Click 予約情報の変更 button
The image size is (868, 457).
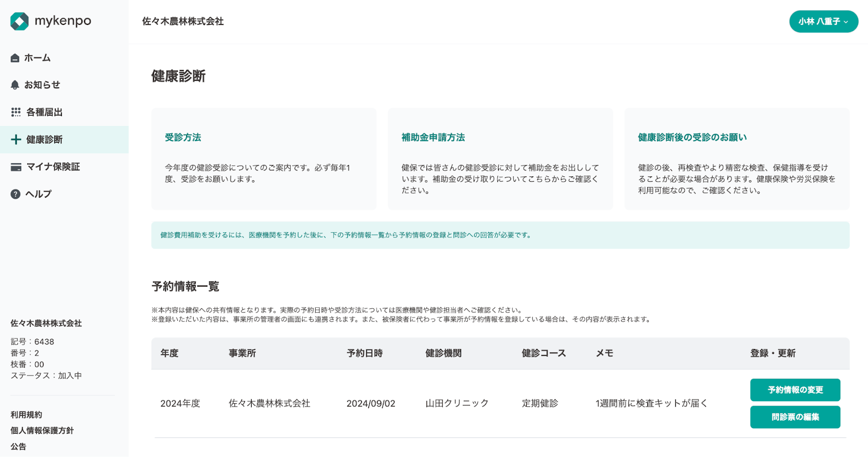point(795,390)
